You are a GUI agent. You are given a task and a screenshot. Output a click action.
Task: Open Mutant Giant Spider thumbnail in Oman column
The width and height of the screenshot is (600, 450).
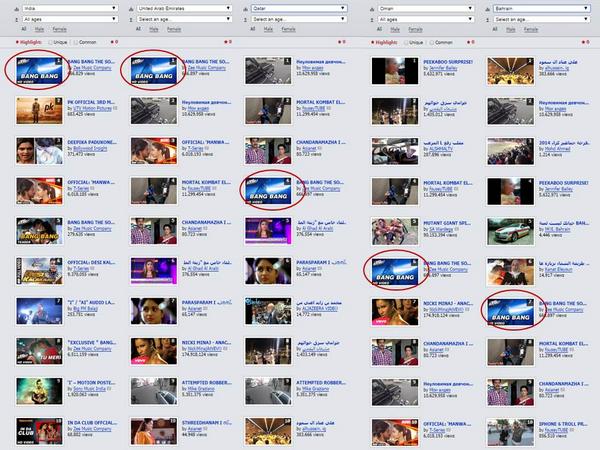click(x=395, y=231)
